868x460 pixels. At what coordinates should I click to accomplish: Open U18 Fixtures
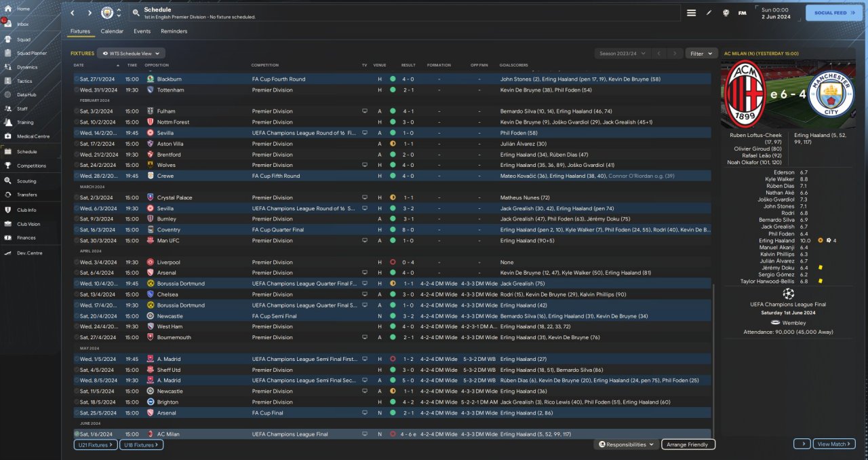[141, 444]
